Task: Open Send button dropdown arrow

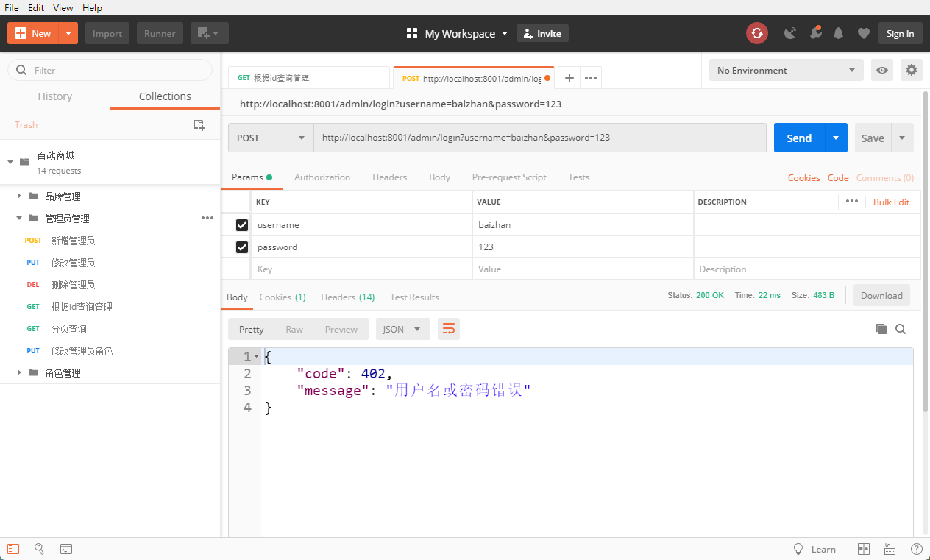Action: tap(836, 138)
